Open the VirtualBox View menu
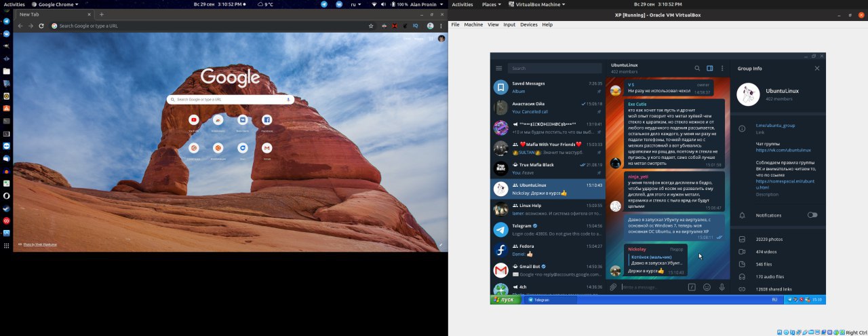Image resolution: width=868 pixels, height=336 pixels. [493, 24]
